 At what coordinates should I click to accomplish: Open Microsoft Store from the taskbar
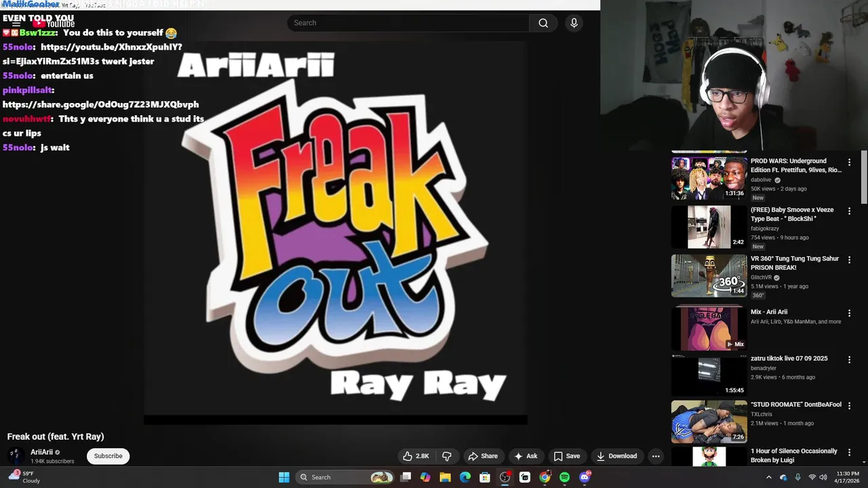click(x=485, y=477)
